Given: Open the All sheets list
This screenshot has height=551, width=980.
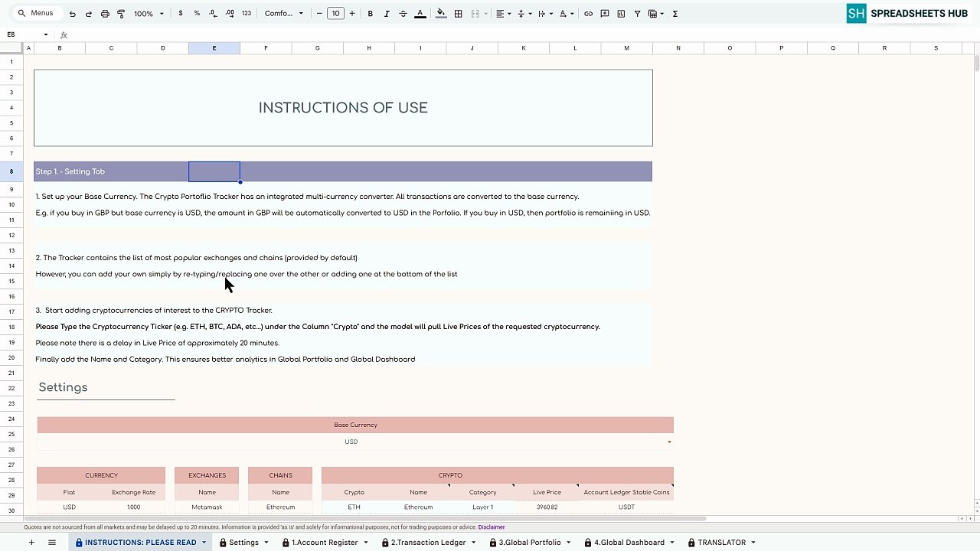Looking at the screenshot, I should (x=52, y=543).
